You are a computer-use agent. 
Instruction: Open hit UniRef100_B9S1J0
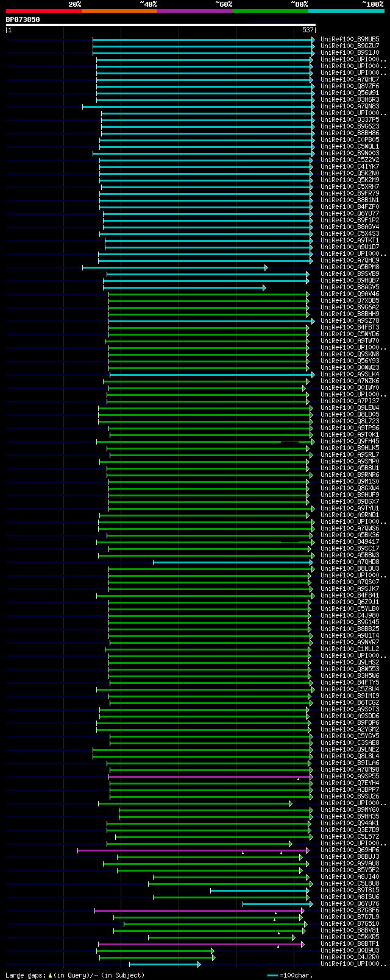click(x=350, y=52)
